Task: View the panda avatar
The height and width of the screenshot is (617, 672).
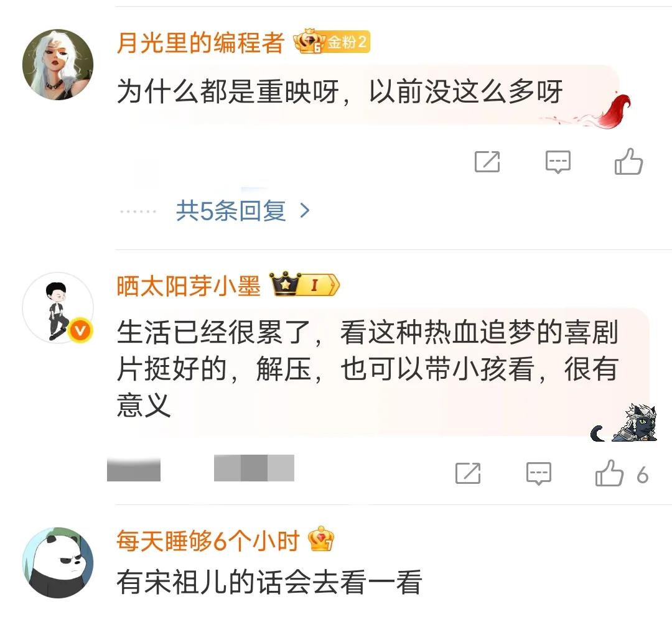Action: coord(58,563)
